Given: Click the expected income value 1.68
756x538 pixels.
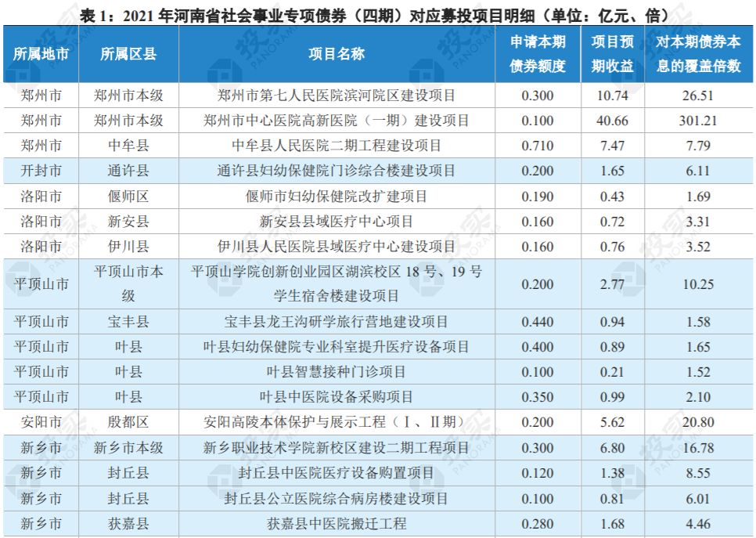Looking at the screenshot, I should coord(612,524).
